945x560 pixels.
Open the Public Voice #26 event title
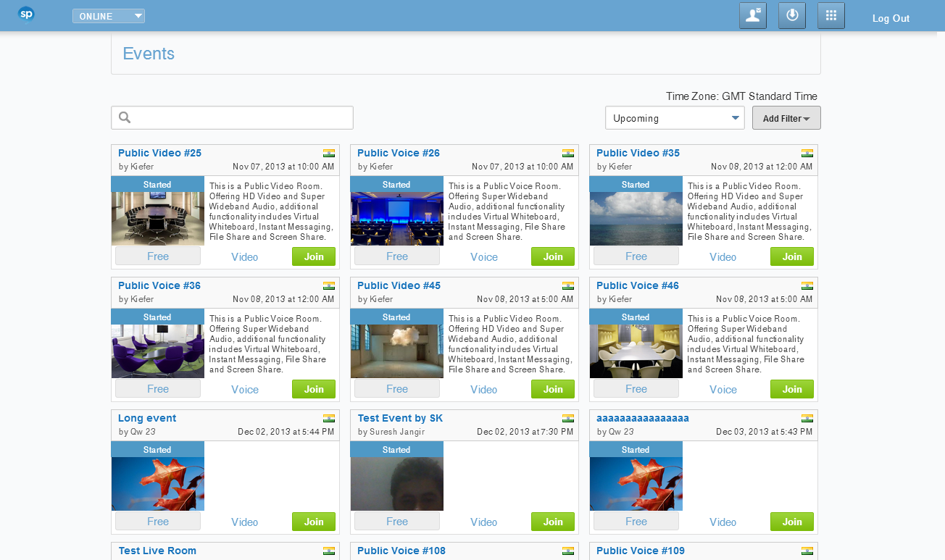[399, 153]
